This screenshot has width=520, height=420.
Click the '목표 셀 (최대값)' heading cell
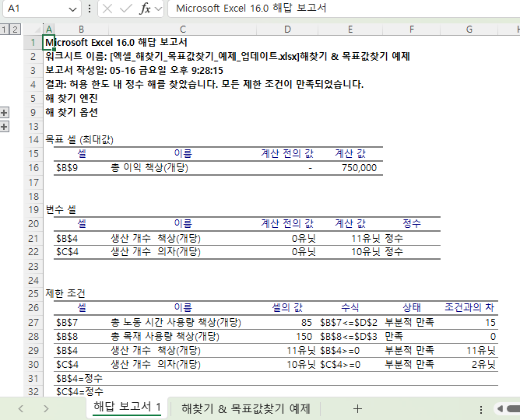coord(79,139)
